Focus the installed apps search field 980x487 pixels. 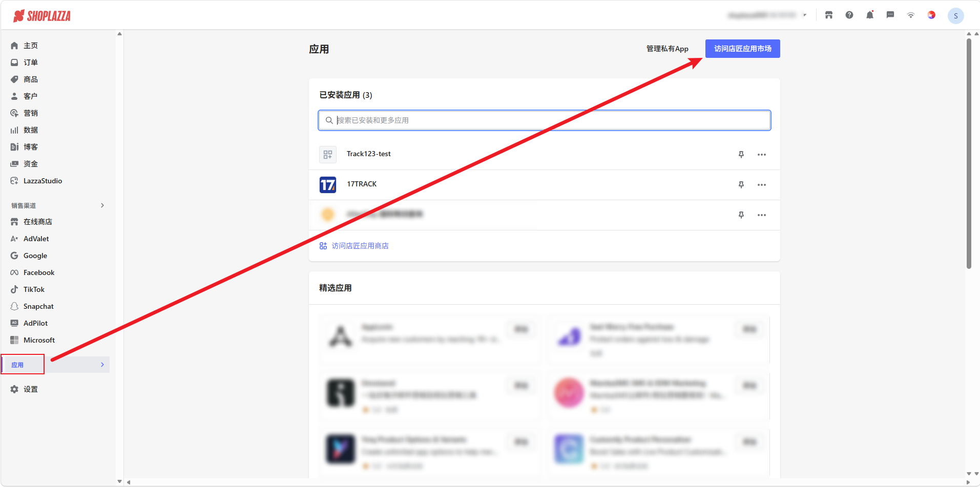tap(545, 120)
